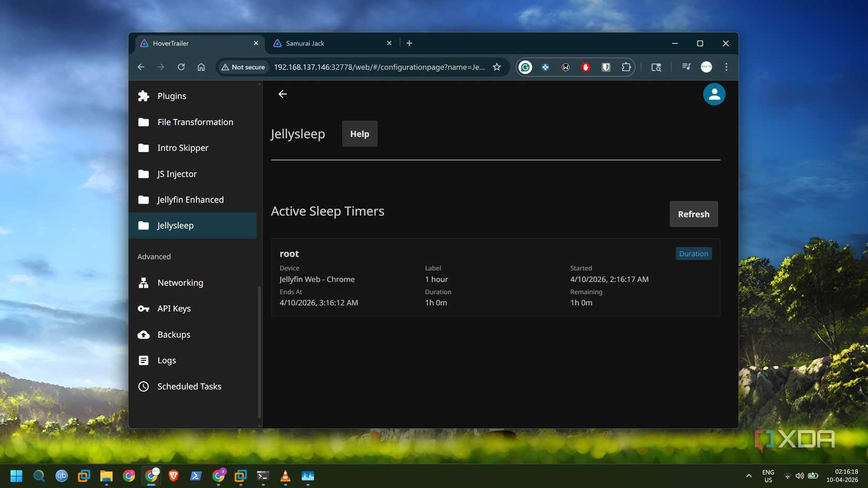Image resolution: width=868 pixels, height=488 pixels.
Task: Bookmark this page with the star
Action: 497,67
